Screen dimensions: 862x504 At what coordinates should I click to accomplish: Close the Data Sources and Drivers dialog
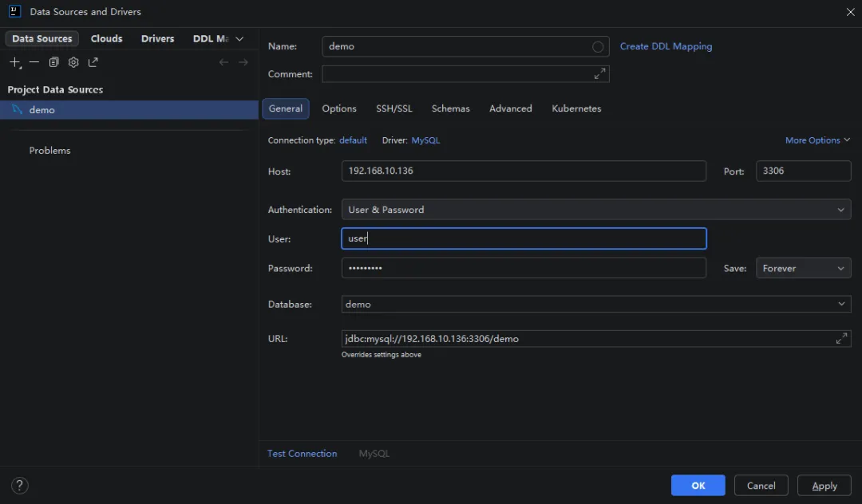coord(850,11)
